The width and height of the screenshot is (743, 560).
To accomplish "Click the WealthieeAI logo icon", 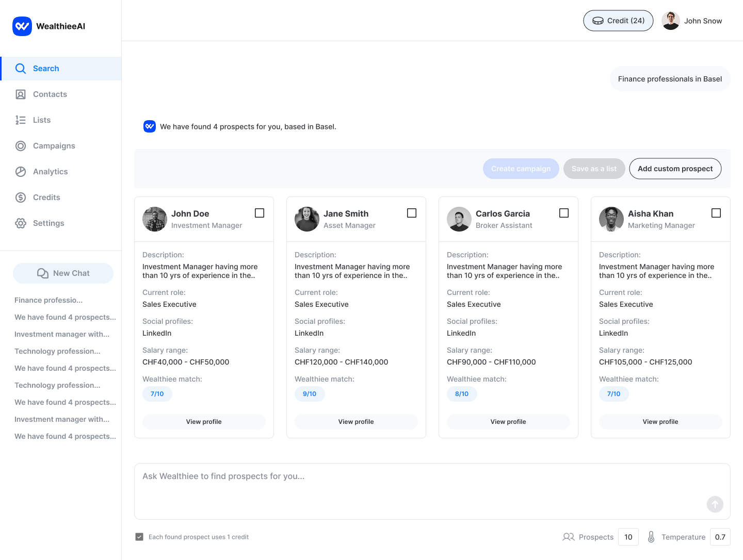I will tap(22, 26).
